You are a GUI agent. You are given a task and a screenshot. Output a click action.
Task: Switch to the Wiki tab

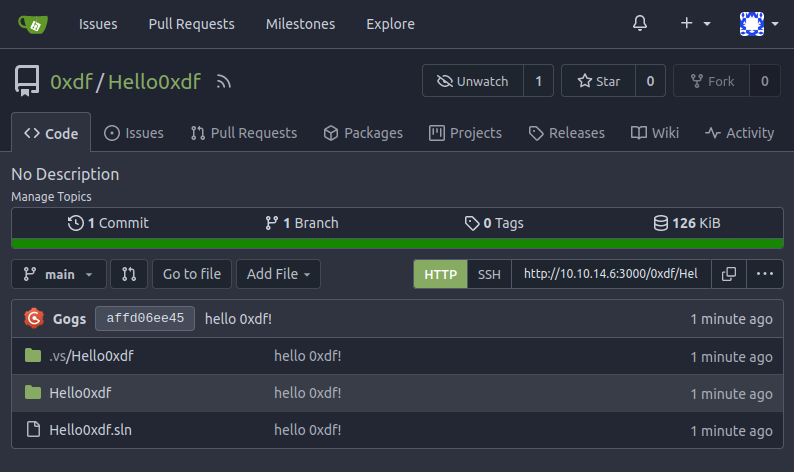pos(655,133)
